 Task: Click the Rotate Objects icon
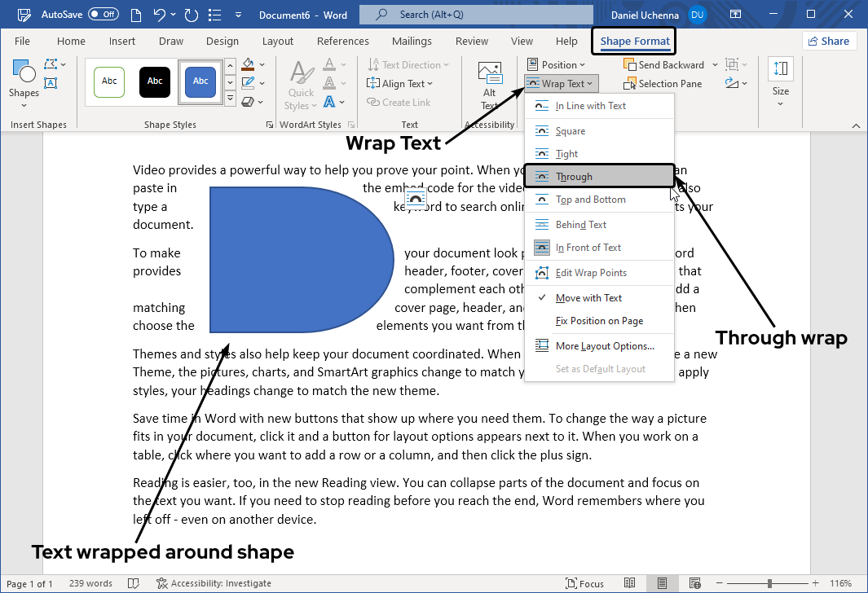pos(732,83)
